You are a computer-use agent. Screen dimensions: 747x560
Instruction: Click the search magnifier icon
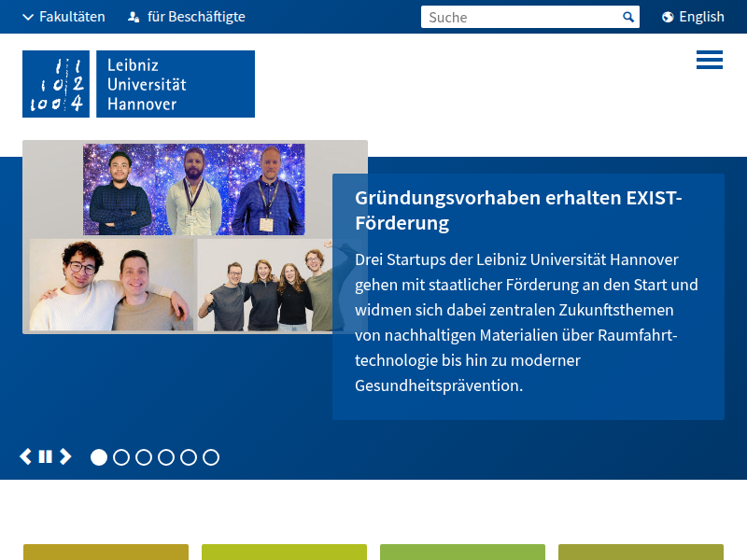click(x=628, y=17)
